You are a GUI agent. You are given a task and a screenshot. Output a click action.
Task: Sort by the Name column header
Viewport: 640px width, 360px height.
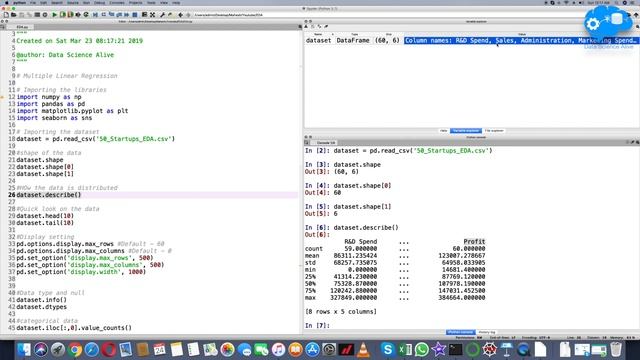[318, 34]
